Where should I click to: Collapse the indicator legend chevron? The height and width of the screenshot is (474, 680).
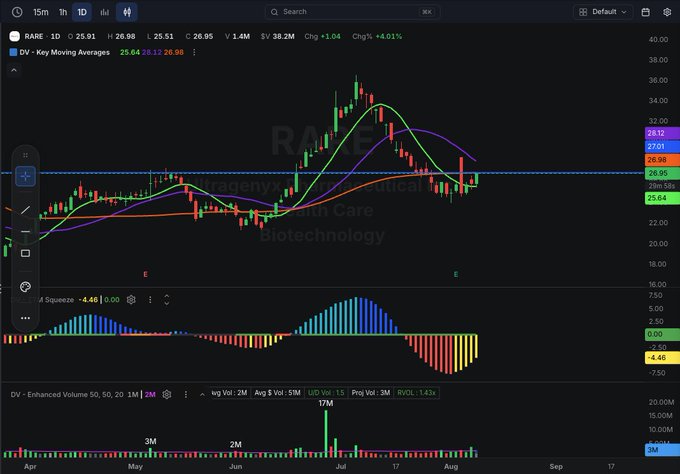tap(14, 70)
